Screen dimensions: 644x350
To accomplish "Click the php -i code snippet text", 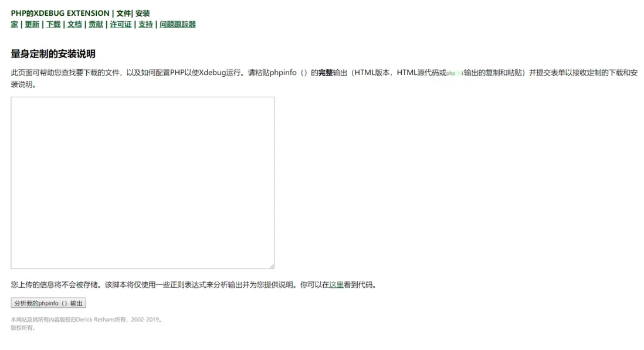I will point(455,73).
